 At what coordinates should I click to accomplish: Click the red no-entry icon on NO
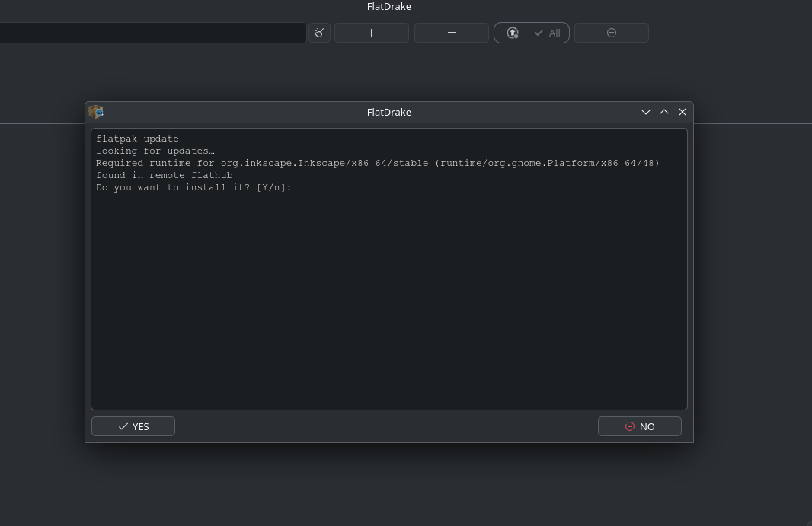click(630, 426)
